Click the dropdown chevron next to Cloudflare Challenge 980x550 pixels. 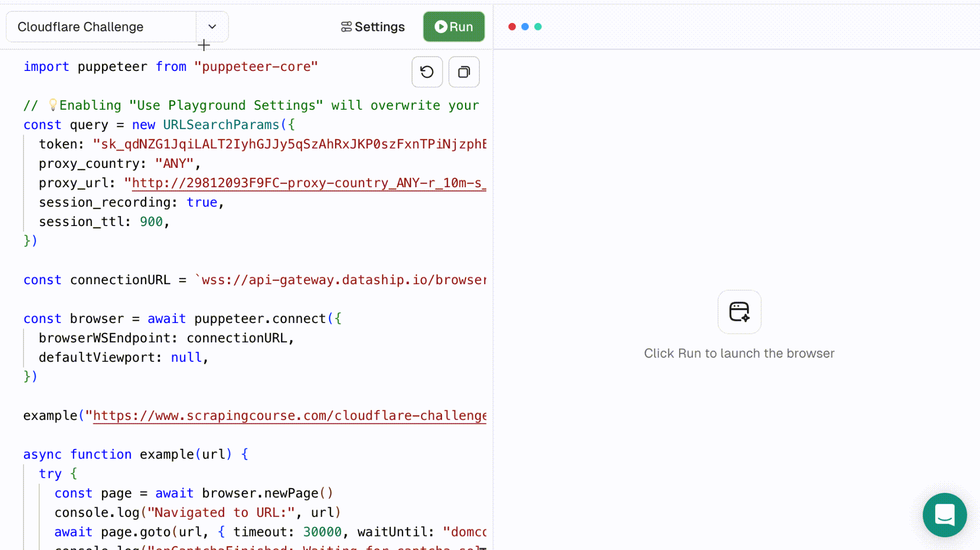pos(212,27)
